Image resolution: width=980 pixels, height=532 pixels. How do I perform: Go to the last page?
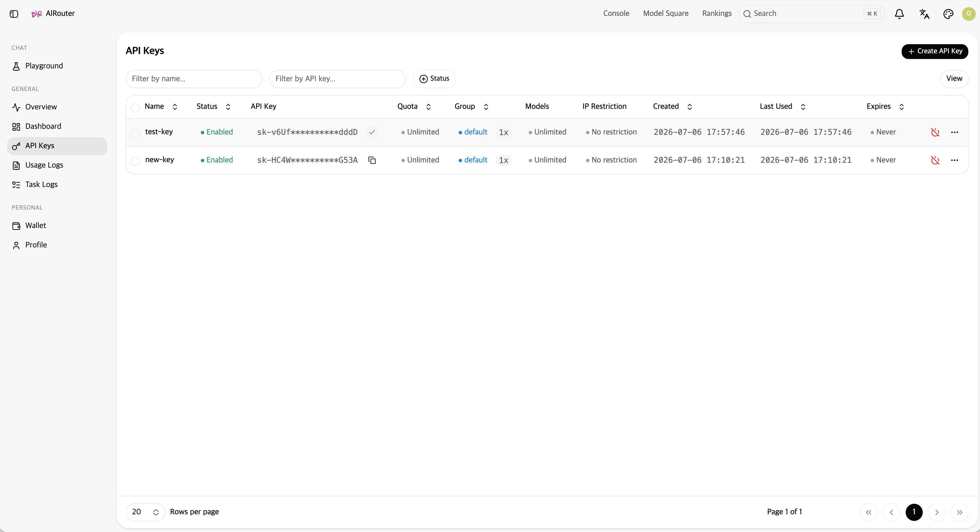[960, 512]
